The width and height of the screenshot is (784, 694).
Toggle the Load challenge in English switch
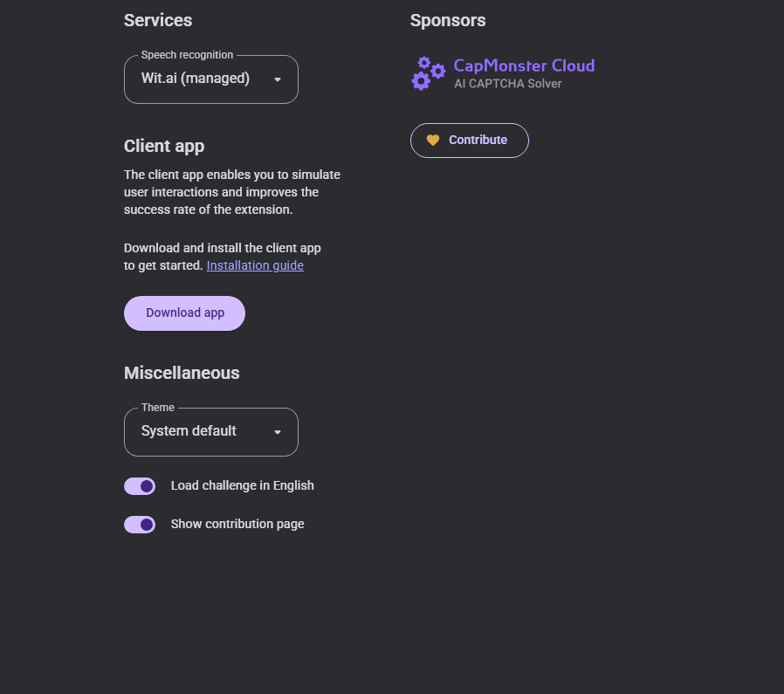(140, 486)
